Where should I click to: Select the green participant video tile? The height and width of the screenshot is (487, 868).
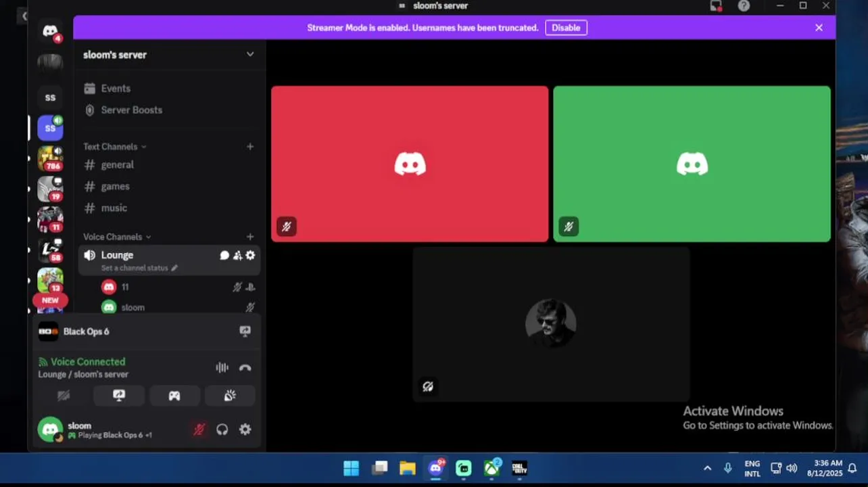point(692,164)
